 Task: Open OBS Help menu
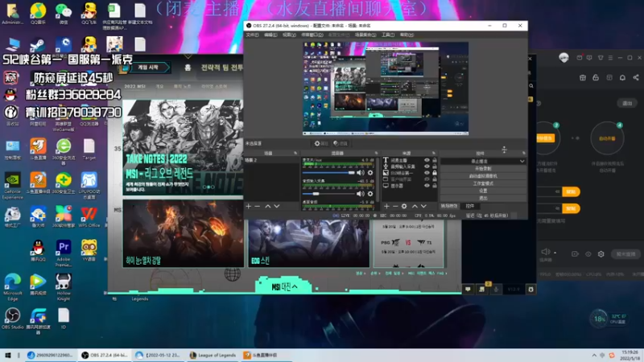407,35
